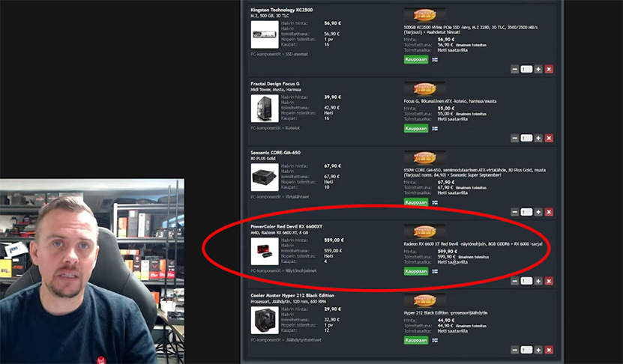This screenshot has height=364, width=623.
Task: Remove the Kingston KC2500 SSD with red X
Action: pyautogui.click(x=549, y=69)
